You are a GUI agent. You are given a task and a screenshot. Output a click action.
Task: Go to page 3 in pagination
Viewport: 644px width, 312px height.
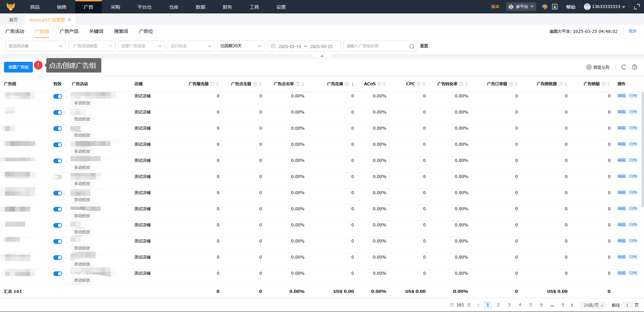point(509,305)
